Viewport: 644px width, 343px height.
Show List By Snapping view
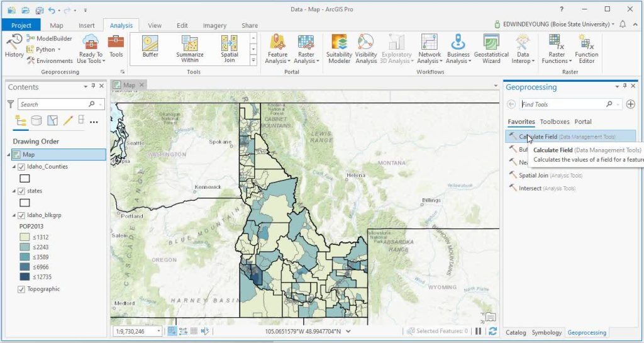tap(81, 120)
